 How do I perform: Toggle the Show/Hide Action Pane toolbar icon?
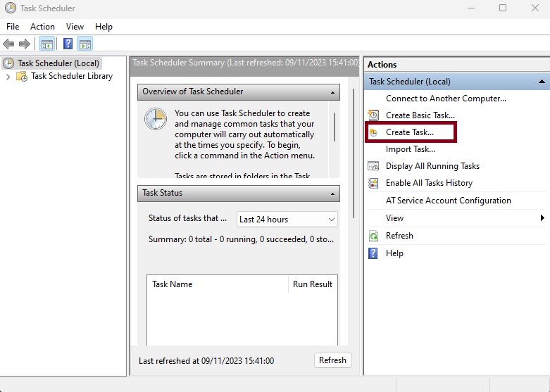point(85,44)
